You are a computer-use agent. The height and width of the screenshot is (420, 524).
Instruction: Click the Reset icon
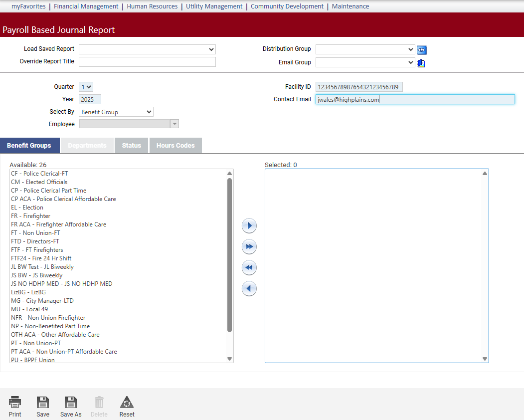pos(127,403)
